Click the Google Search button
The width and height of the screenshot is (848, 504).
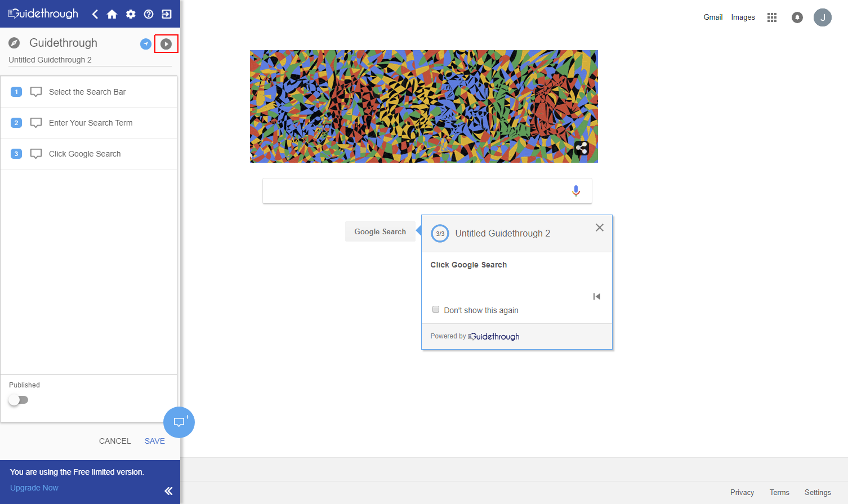380,231
